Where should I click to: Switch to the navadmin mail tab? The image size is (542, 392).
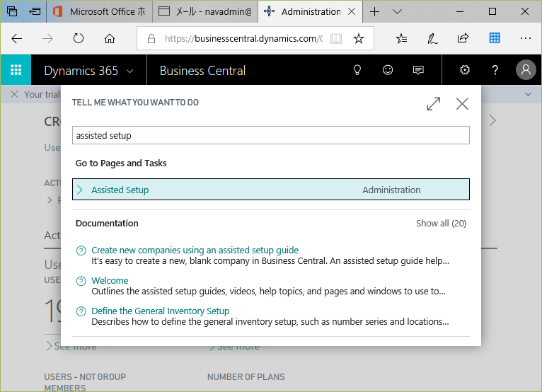tap(205, 12)
